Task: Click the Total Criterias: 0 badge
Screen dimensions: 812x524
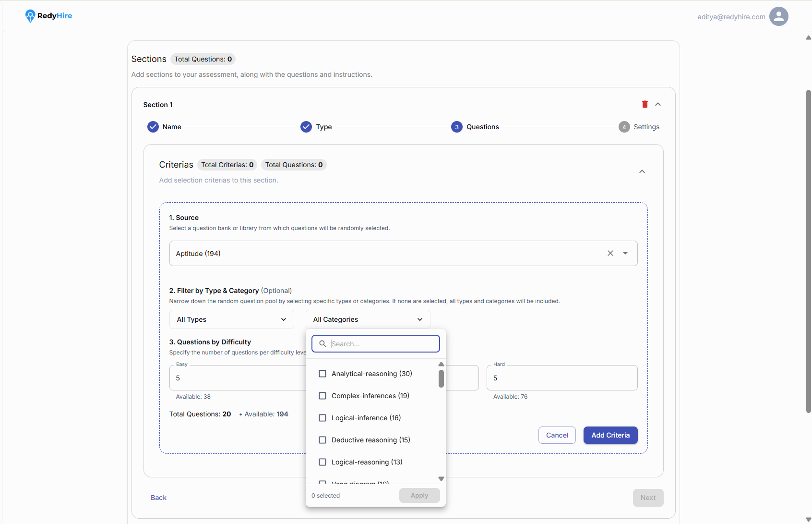Action: [227, 165]
